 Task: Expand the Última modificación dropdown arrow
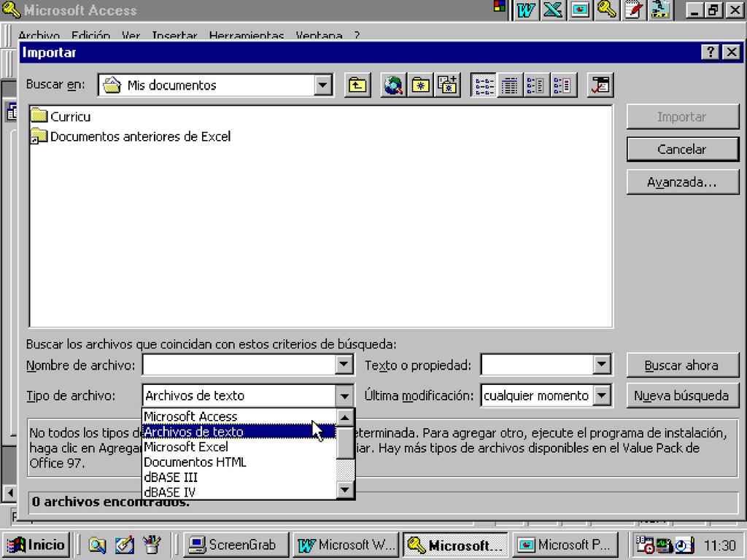click(602, 396)
